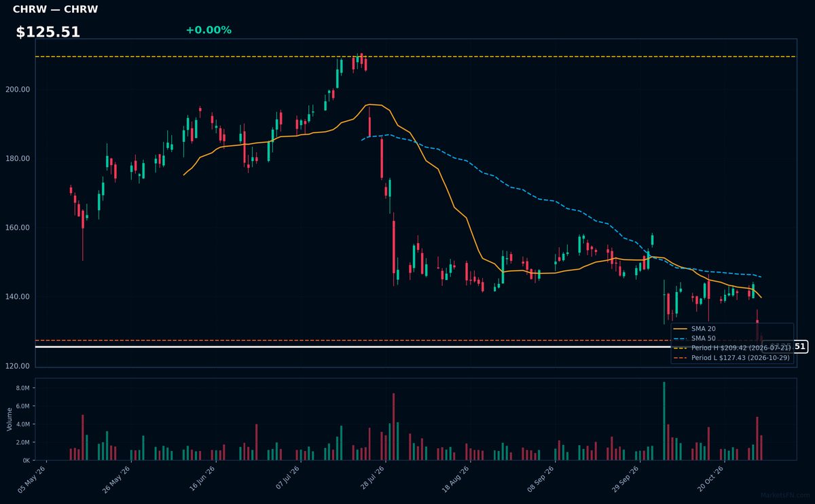
Task: Click the rotated Volume axis title
Action: click(10, 419)
